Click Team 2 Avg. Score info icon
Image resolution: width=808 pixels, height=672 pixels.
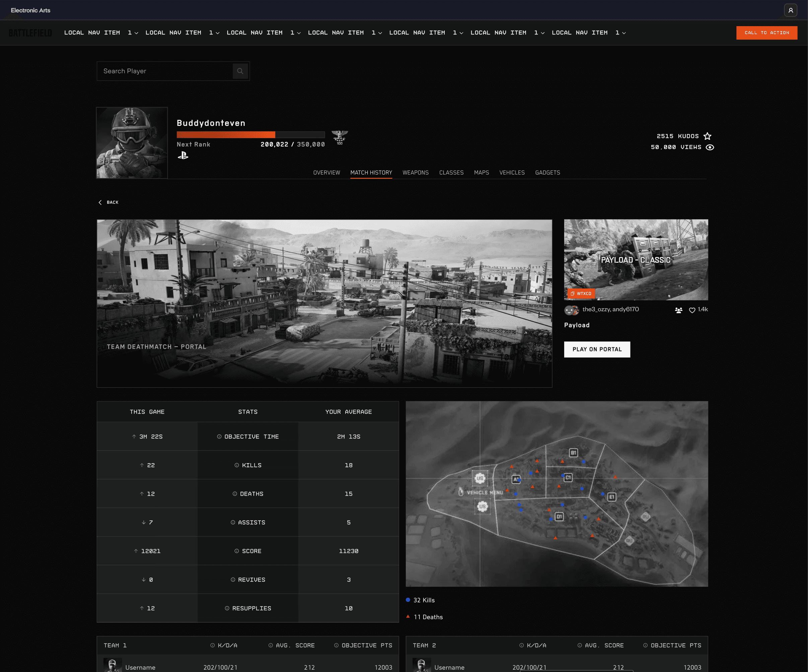click(x=579, y=645)
